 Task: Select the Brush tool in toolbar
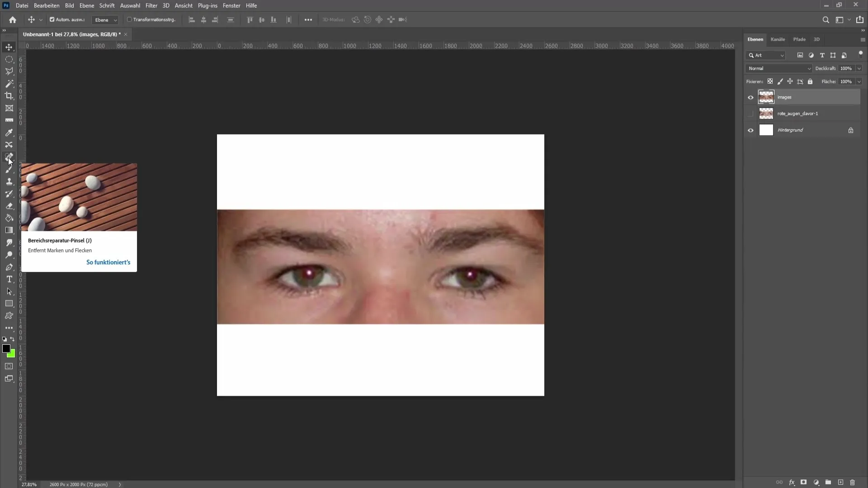(x=9, y=169)
